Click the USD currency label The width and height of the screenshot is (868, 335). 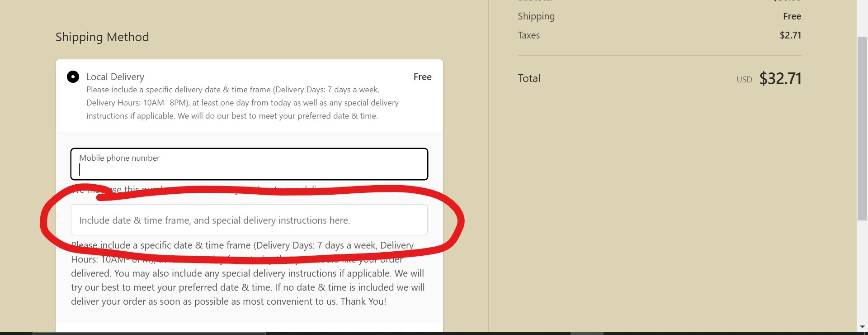coord(744,80)
